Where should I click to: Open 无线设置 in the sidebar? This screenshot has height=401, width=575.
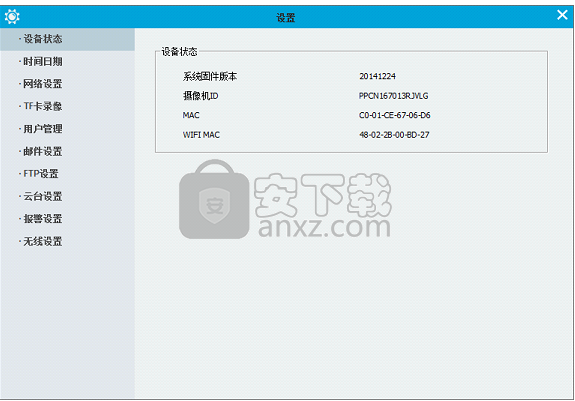point(67,242)
